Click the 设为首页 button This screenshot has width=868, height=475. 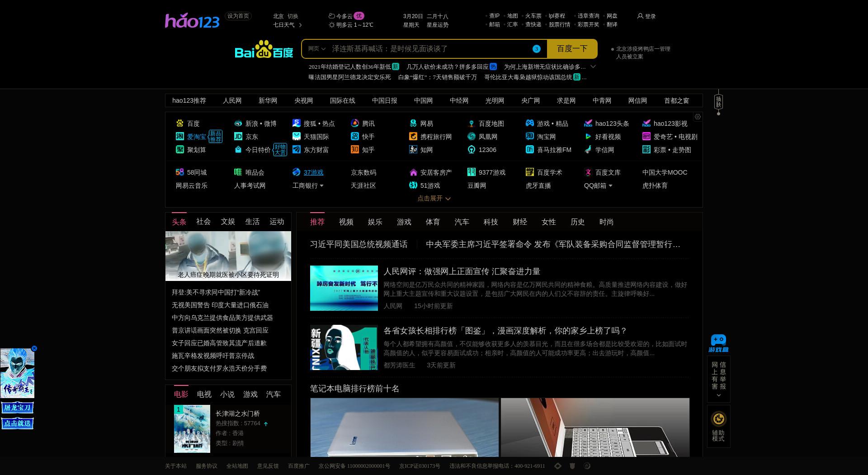pos(238,16)
